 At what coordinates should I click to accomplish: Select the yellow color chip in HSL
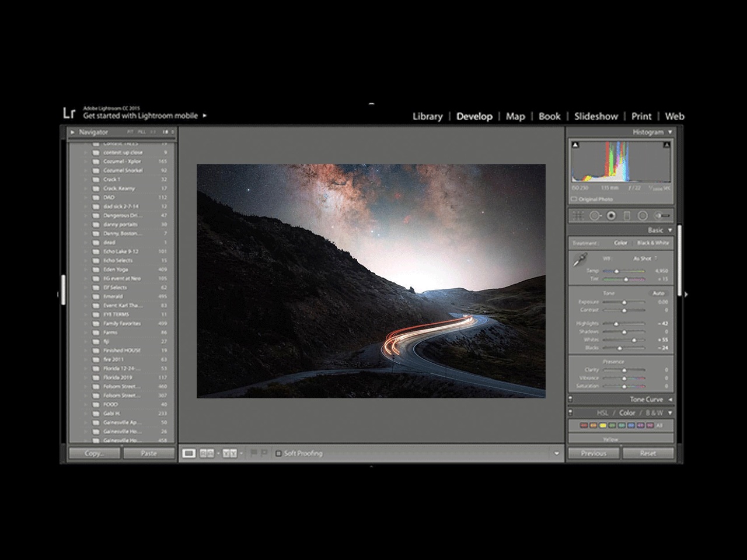tap(603, 426)
